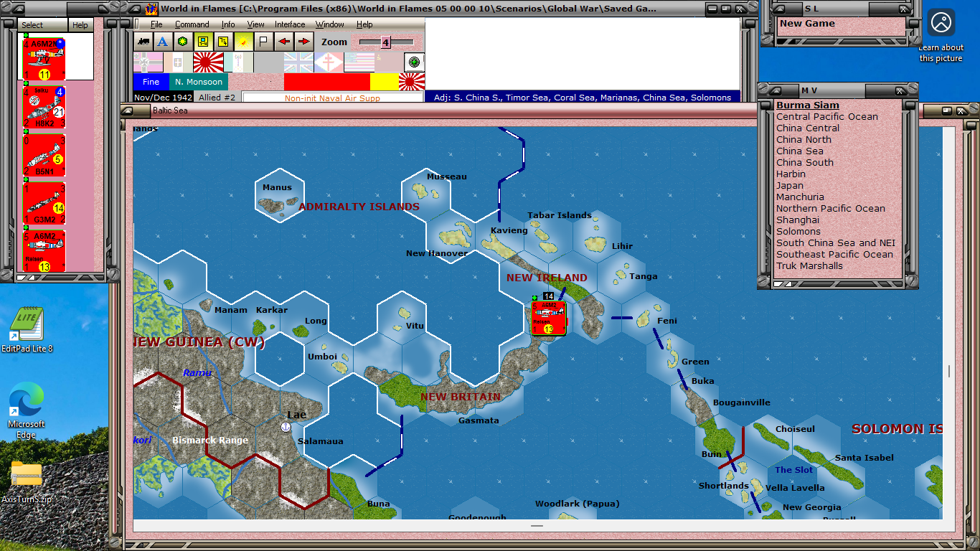Click the Non-init Naval Air Supp phase field
The width and height of the screenshot is (980, 551).
coord(332,98)
